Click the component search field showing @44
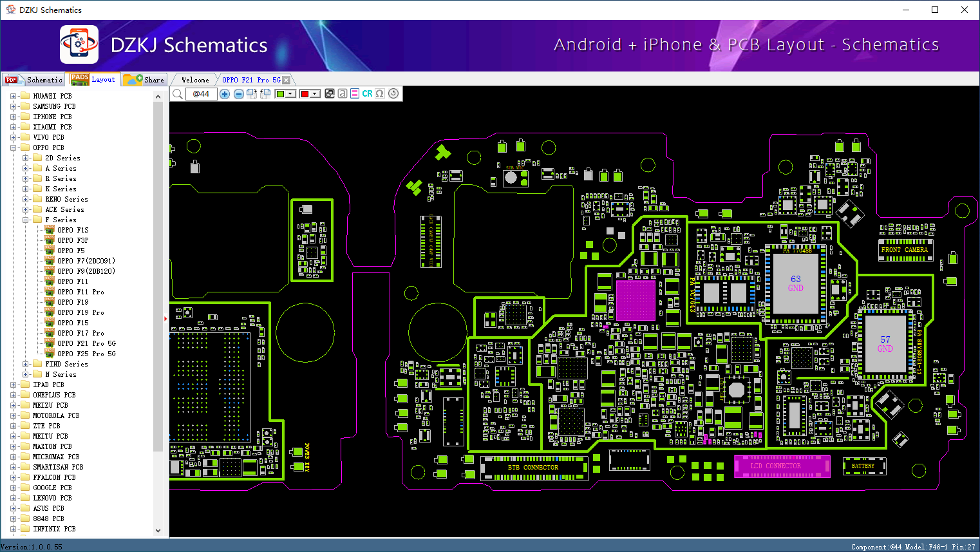980x552 pixels. click(x=201, y=94)
